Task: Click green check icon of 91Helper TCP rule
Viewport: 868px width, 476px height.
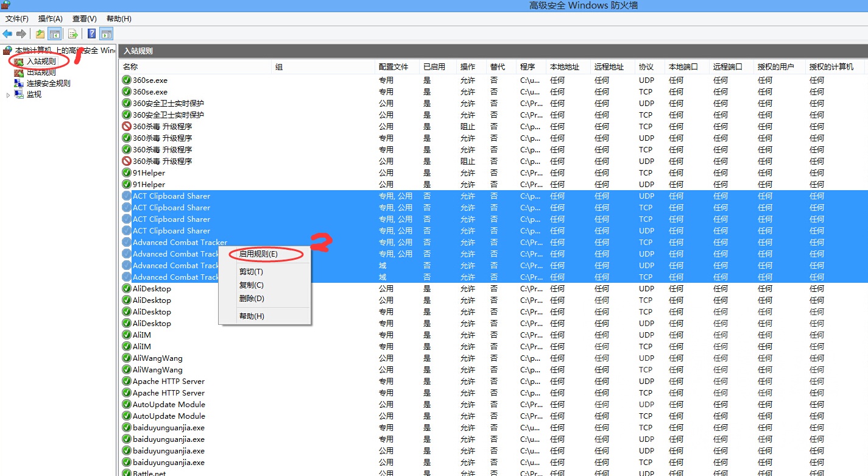Action: (x=127, y=172)
